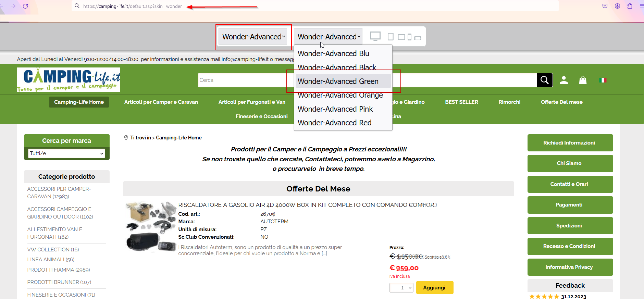Screen dimensions: 644x299
Task: Click Recesso e Condizioni button
Action: (x=570, y=246)
